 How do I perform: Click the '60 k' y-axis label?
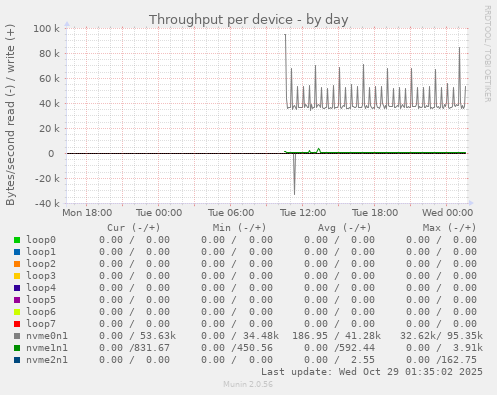[49, 79]
